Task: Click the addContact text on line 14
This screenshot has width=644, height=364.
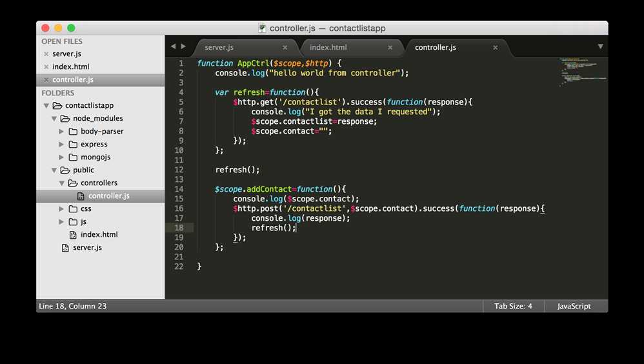Action: coord(269,189)
